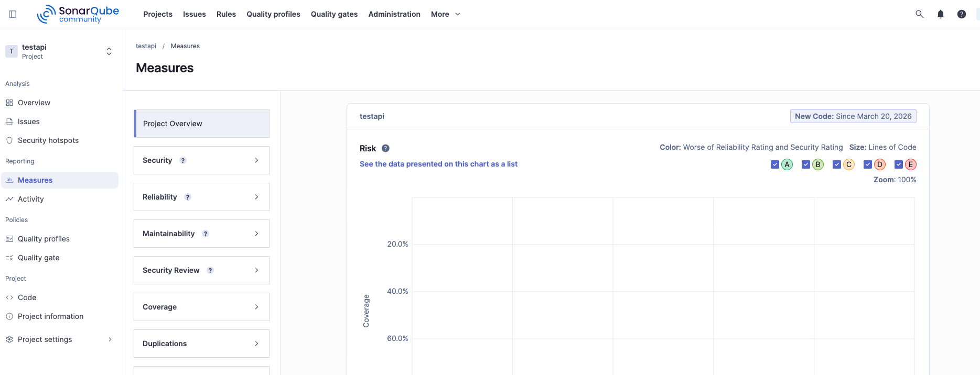980x375 pixels.
Task: Open the notifications bell
Action: [941, 14]
